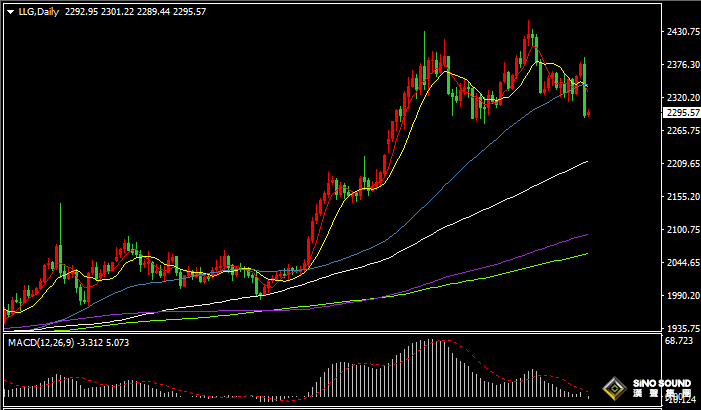The width and height of the screenshot is (701, 410).
Task: Click the latest candlestick at right edge
Action: pyautogui.click(x=588, y=113)
